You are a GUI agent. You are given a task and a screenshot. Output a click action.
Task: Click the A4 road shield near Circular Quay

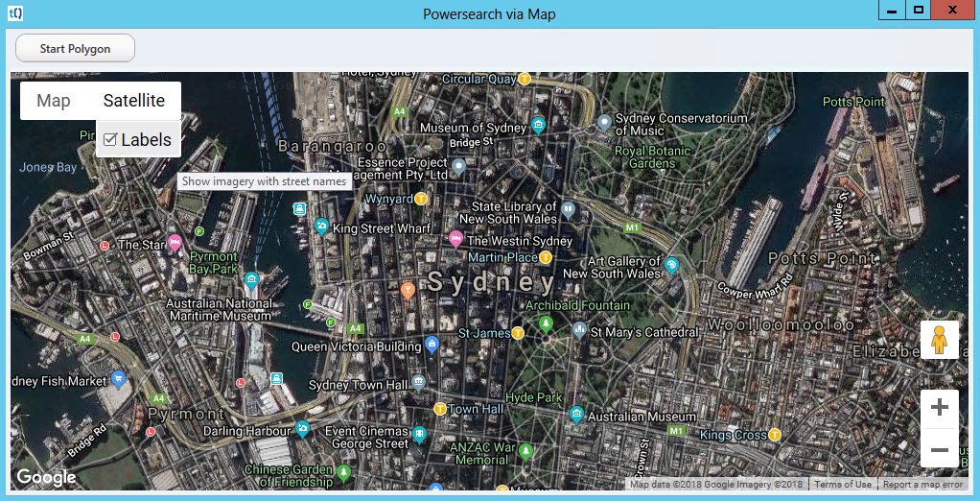399,111
